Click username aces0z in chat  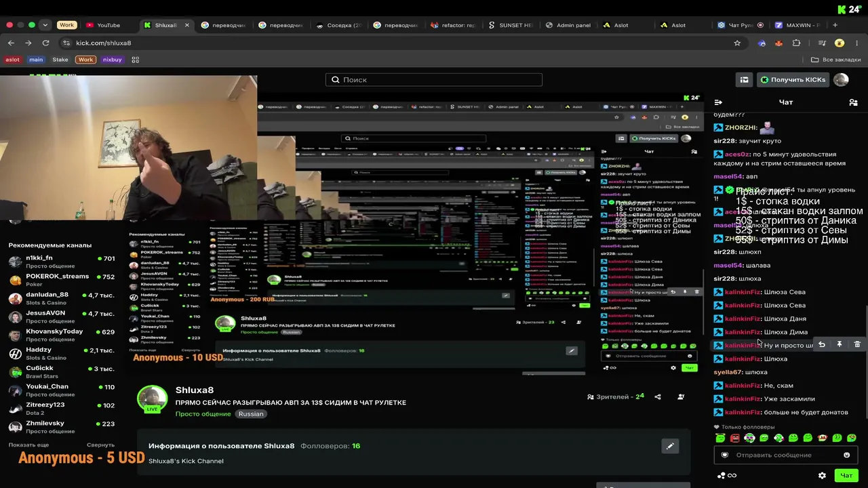pos(738,155)
